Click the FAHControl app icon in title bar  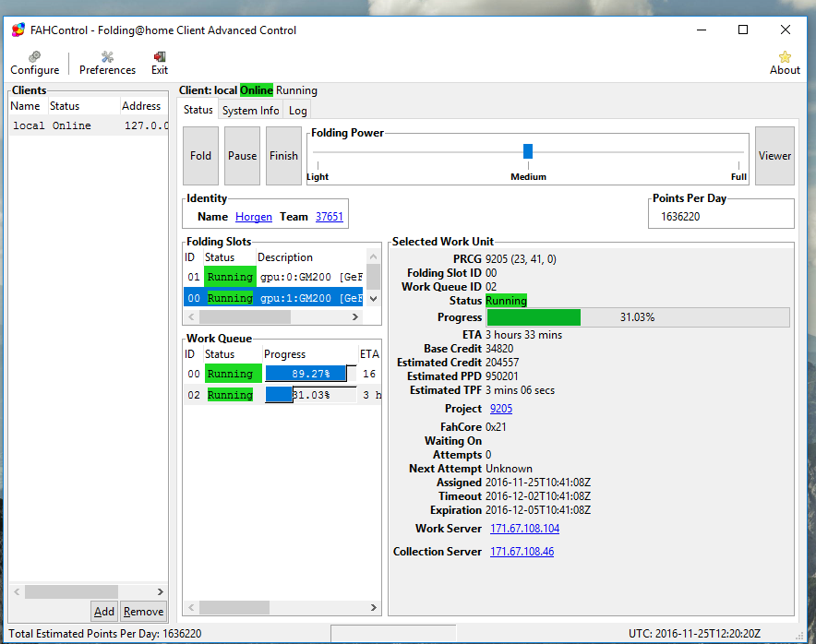coord(18,30)
